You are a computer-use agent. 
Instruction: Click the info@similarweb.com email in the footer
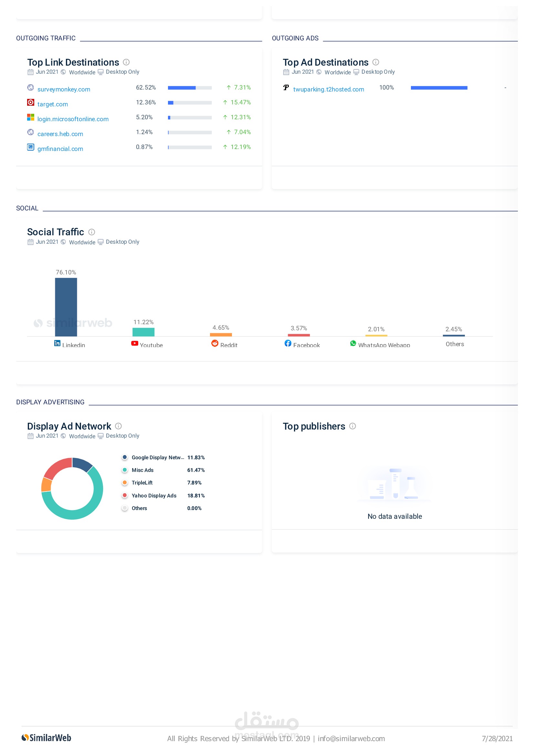tap(351, 738)
